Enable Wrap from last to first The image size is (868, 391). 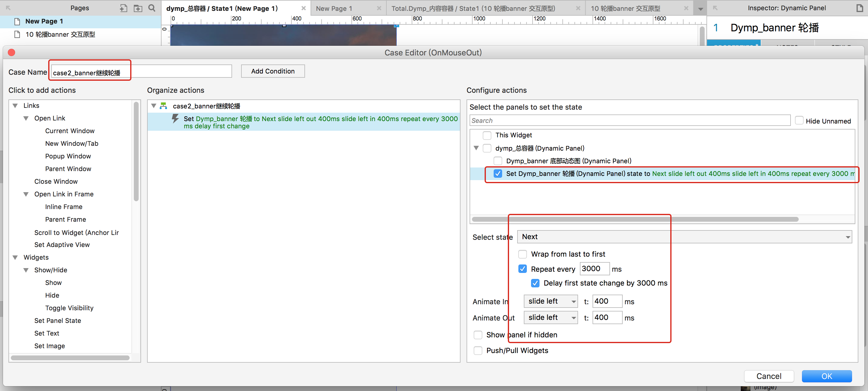(x=523, y=254)
